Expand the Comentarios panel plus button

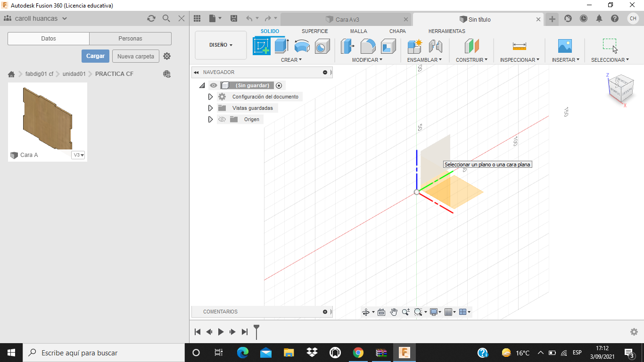pos(325,312)
